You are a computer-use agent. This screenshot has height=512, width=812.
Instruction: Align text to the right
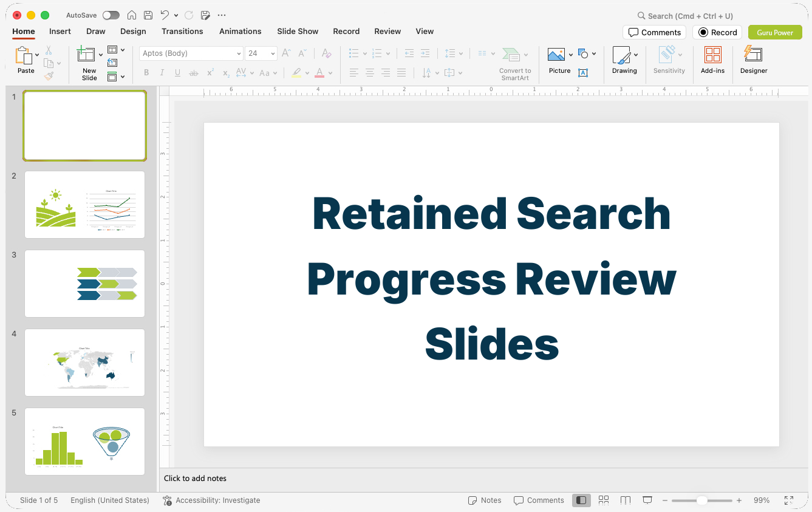pyautogui.click(x=386, y=73)
